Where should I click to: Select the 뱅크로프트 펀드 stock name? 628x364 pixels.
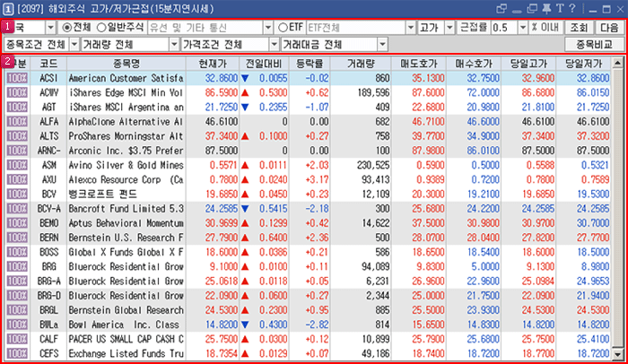pos(102,195)
